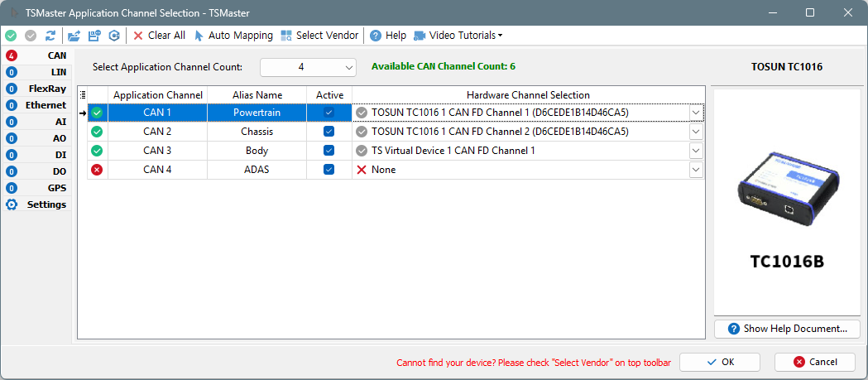Select the ADAS alias cell
This screenshot has width=868, height=380.
tap(257, 170)
